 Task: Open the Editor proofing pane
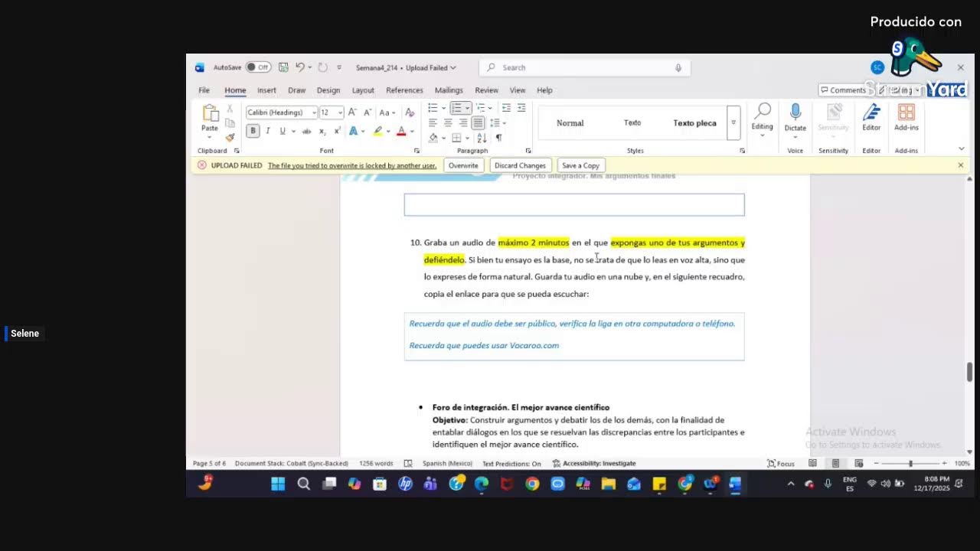(871, 118)
